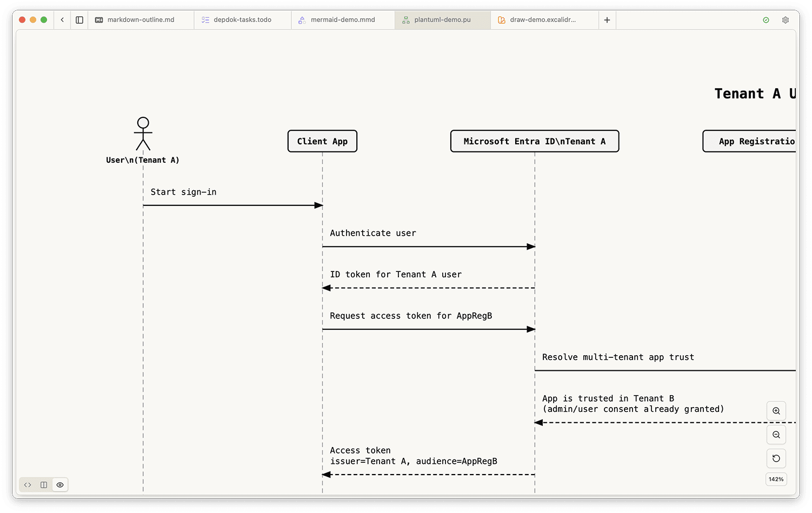
Task: Add a new tab with plus
Action: pyautogui.click(x=607, y=20)
